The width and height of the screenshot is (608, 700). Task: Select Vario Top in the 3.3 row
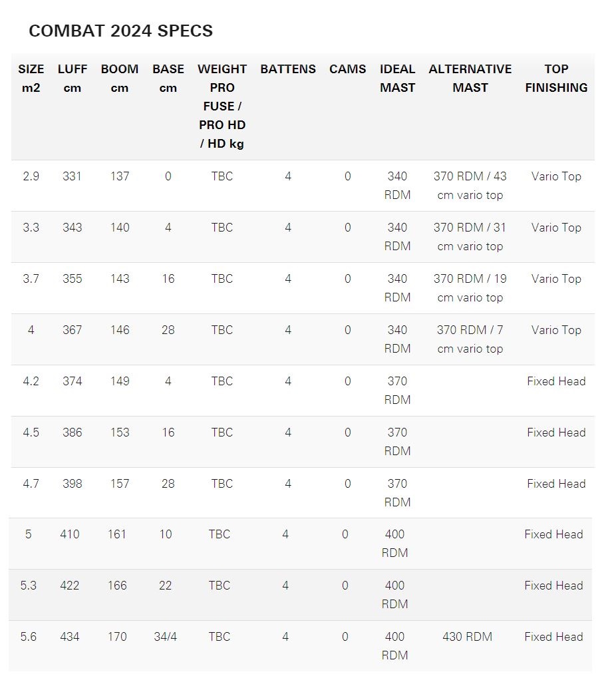pyautogui.click(x=556, y=228)
